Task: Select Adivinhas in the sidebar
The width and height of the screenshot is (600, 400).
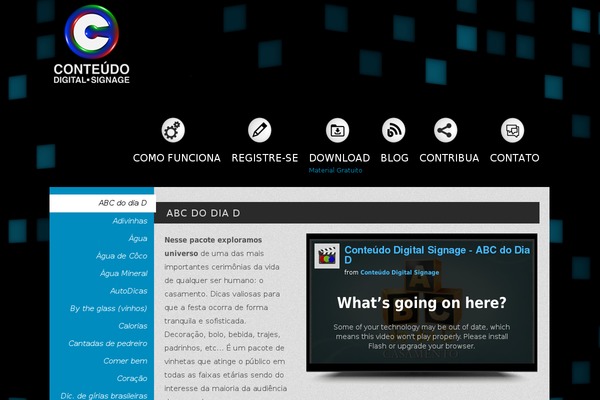Action: point(130,221)
